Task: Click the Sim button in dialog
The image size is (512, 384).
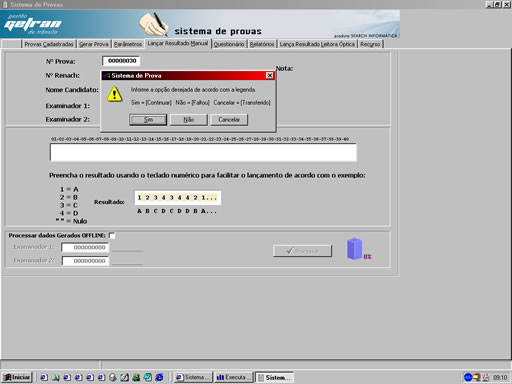Action: [x=148, y=120]
